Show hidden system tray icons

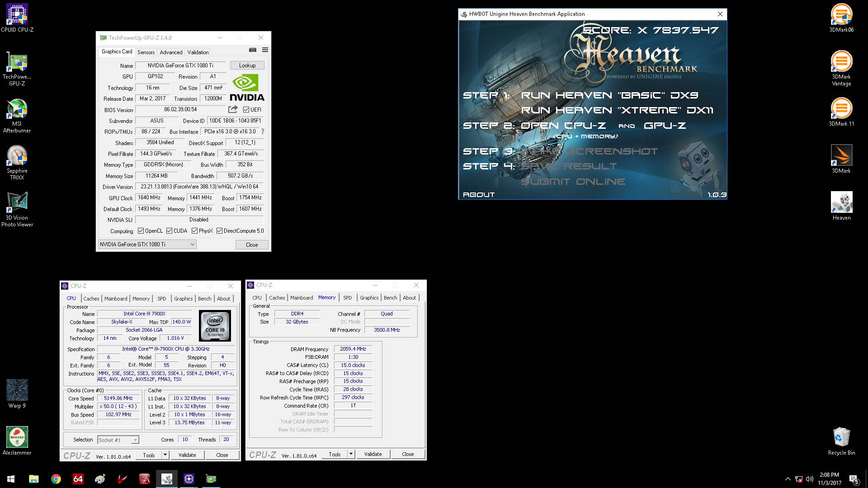tap(788, 479)
